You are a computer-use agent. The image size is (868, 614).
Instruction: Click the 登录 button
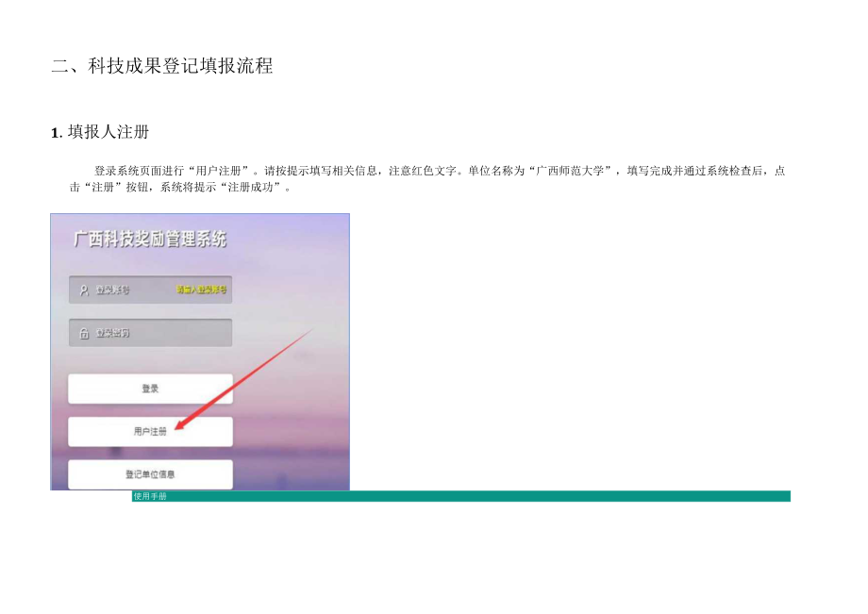click(x=150, y=388)
